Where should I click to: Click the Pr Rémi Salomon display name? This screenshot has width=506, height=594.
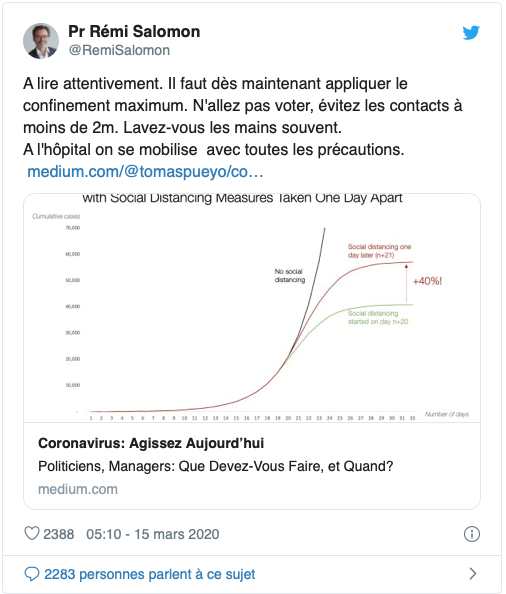point(134,31)
